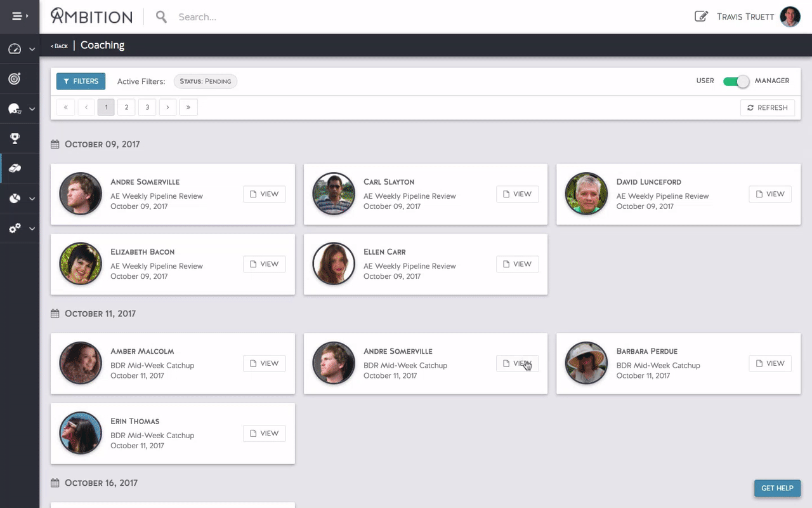Click Amber Malcolm's avatar photo

pyautogui.click(x=81, y=363)
